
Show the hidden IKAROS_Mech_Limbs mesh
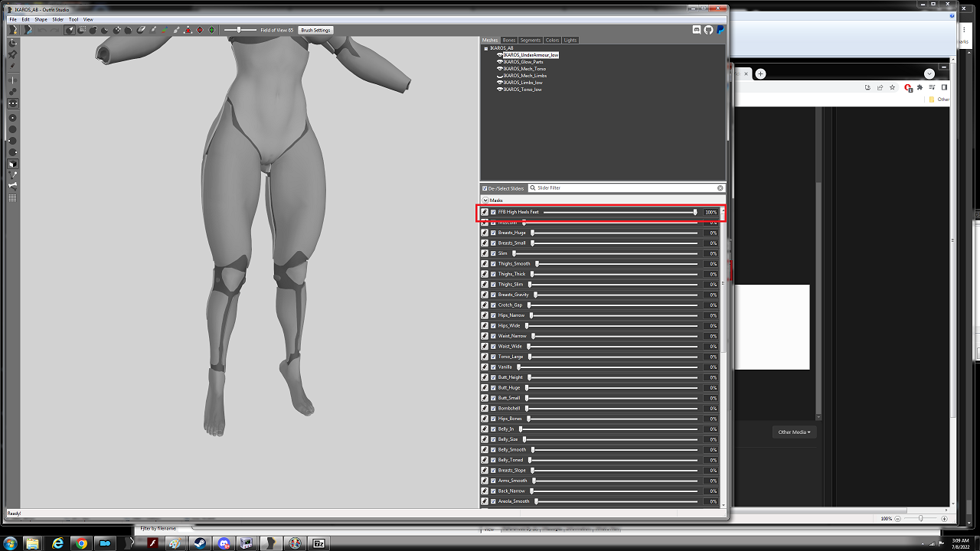pyautogui.click(x=500, y=76)
